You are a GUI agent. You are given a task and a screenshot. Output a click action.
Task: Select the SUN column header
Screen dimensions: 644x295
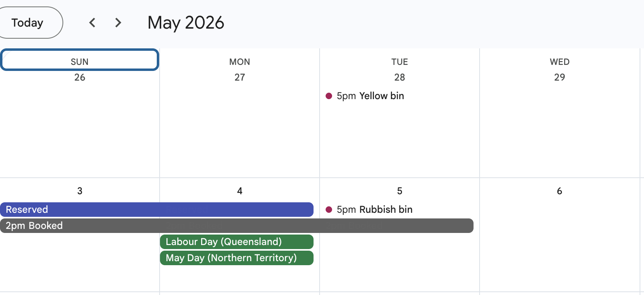coord(79,62)
